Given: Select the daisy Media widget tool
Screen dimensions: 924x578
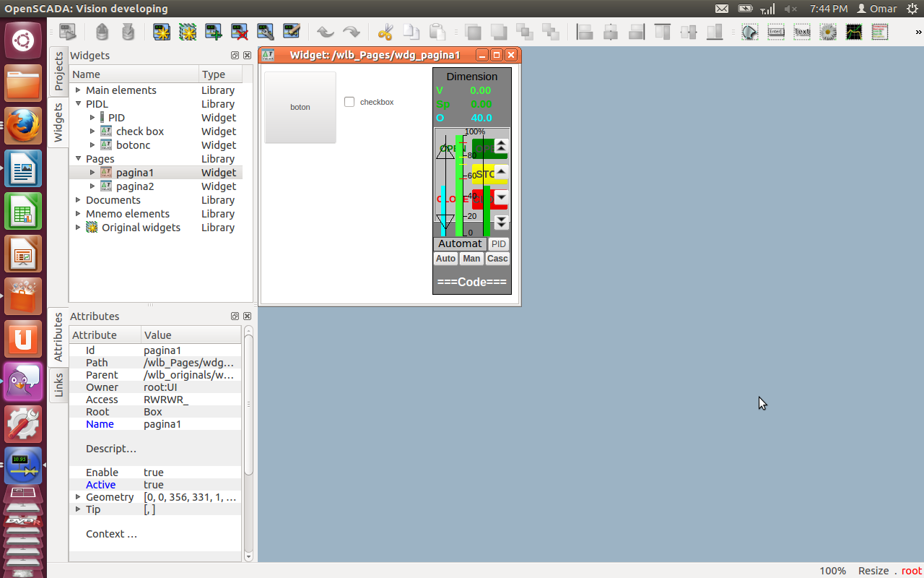Looking at the screenshot, I should coord(828,32).
